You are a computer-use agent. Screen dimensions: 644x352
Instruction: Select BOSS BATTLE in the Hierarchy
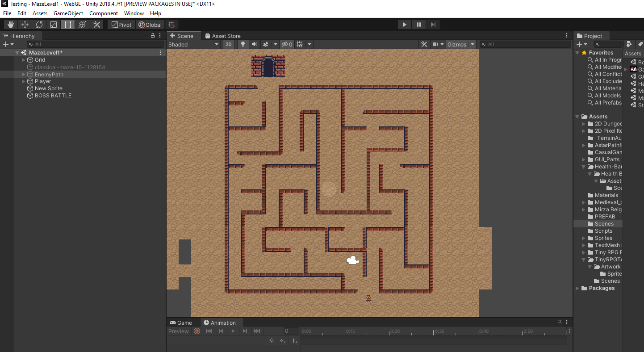pyautogui.click(x=53, y=96)
